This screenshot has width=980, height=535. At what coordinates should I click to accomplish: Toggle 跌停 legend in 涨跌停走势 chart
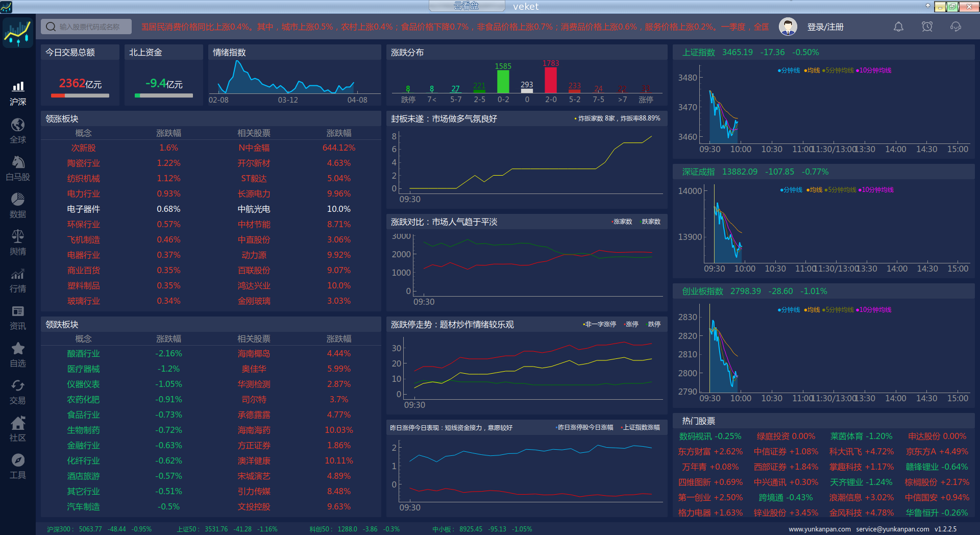653,324
